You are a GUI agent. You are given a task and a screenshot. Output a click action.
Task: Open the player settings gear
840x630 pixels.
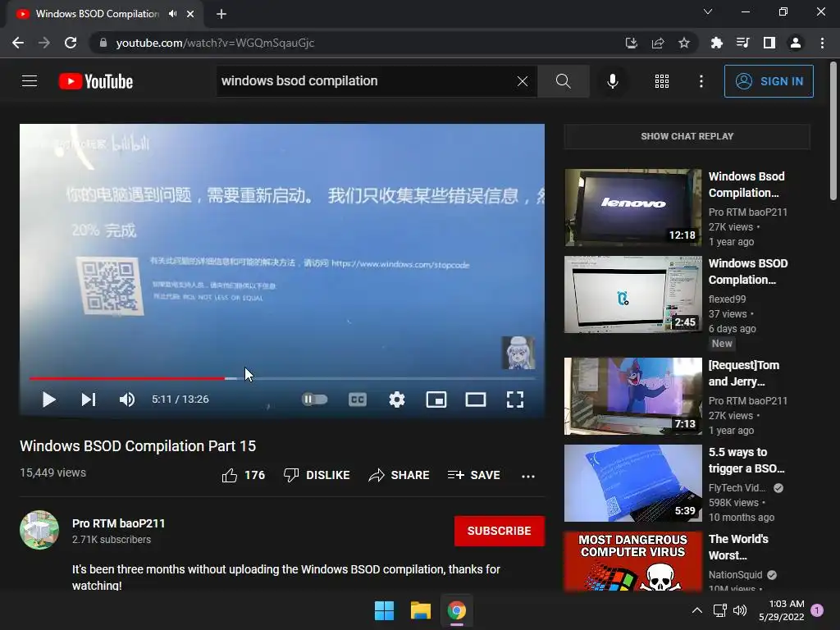397,399
